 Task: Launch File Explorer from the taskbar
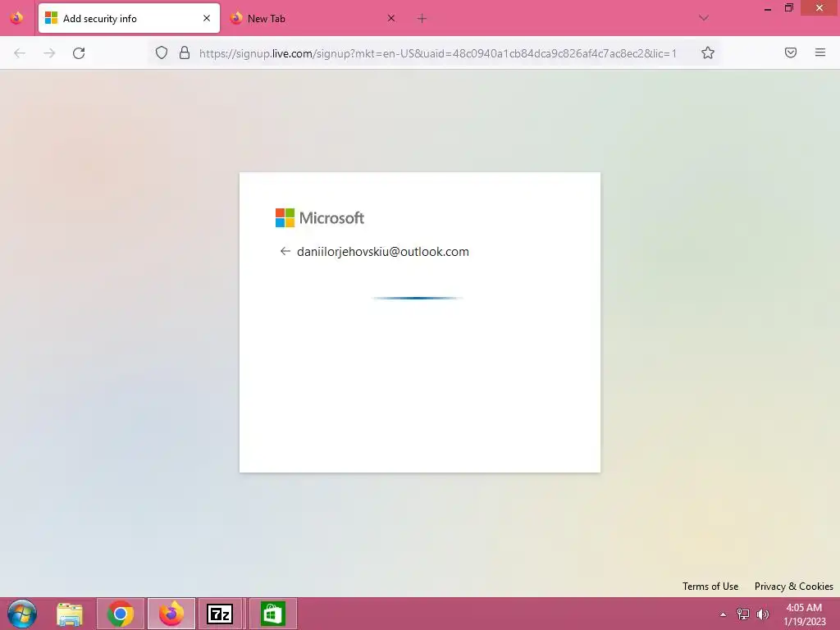pos(70,614)
